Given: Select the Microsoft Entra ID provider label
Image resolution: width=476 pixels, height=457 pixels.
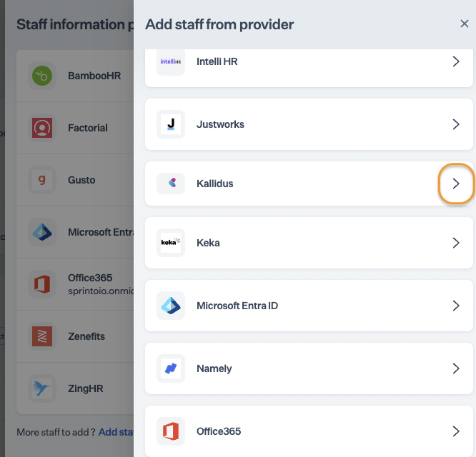Looking at the screenshot, I should point(237,306).
